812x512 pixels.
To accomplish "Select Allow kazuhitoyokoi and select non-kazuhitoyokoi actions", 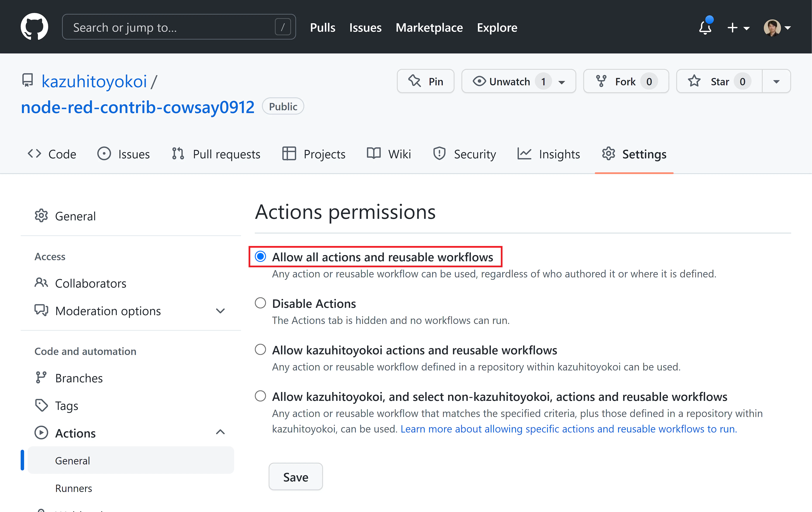I will click(x=260, y=396).
